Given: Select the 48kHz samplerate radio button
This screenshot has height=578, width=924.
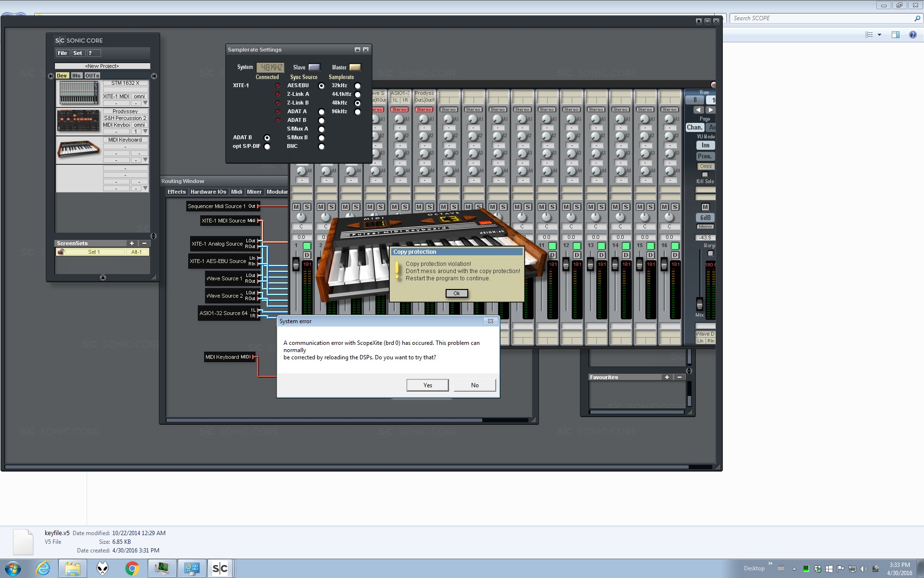Looking at the screenshot, I should [x=358, y=103].
